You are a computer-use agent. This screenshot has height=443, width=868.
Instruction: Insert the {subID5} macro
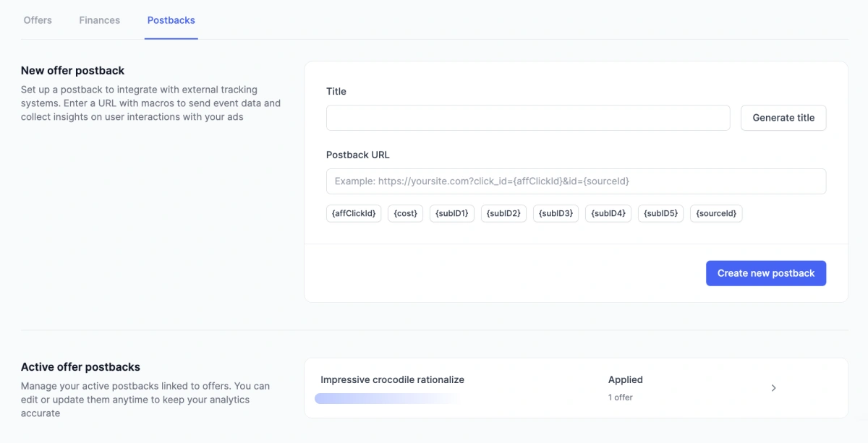tap(660, 213)
